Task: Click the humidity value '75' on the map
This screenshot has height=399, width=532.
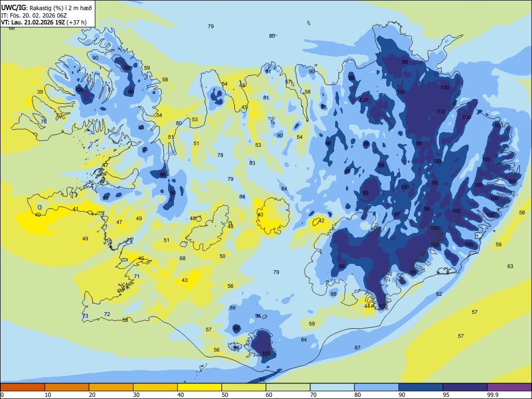Action: pyautogui.click(x=129, y=240)
